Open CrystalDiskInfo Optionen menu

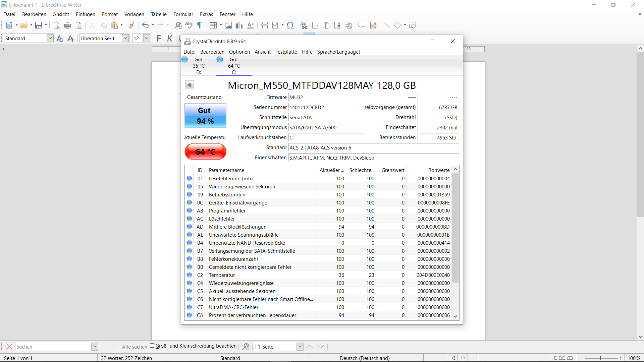(239, 52)
